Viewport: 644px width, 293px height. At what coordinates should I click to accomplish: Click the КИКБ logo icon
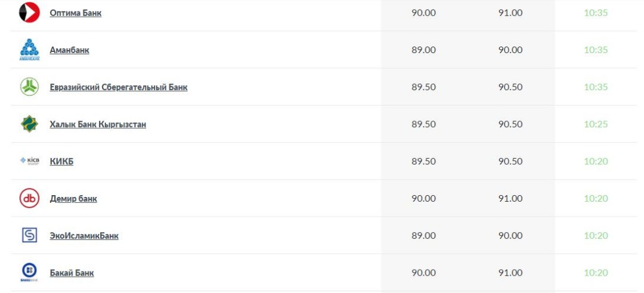click(29, 161)
